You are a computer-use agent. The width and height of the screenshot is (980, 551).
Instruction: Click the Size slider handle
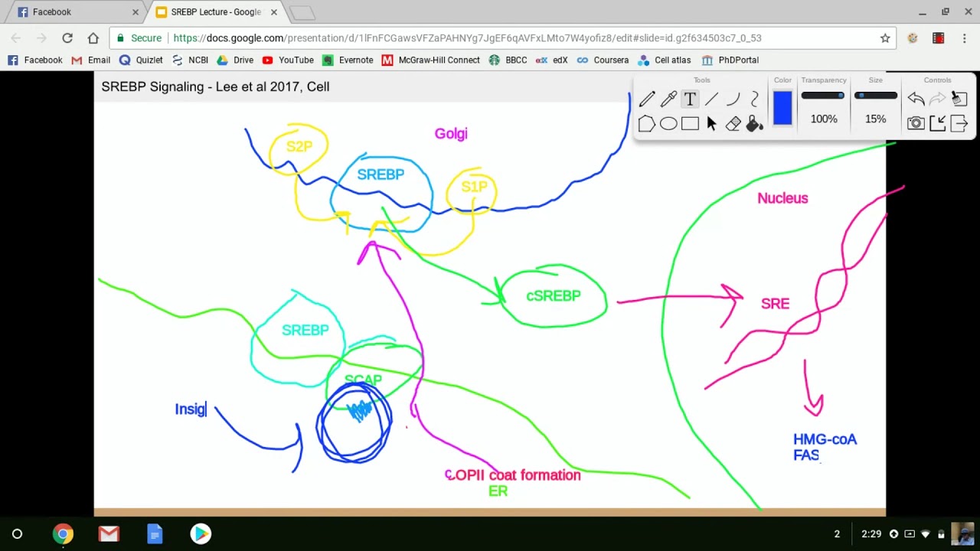861,96
